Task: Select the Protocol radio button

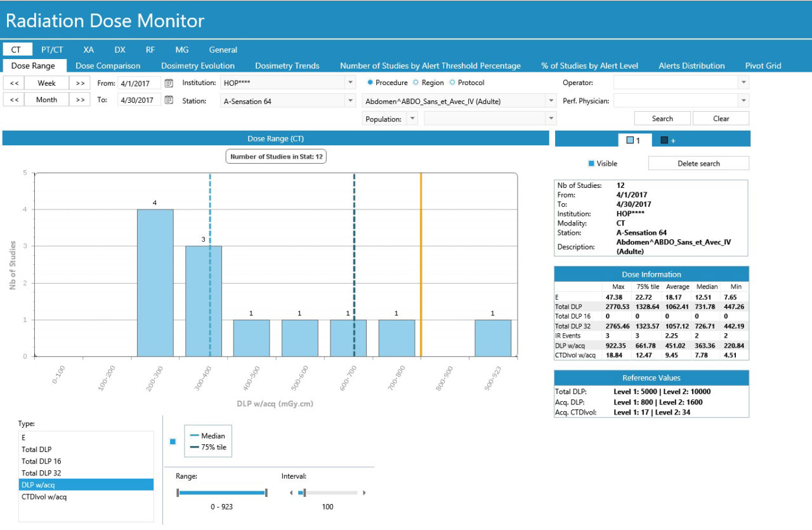Action: (x=452, y=83)
